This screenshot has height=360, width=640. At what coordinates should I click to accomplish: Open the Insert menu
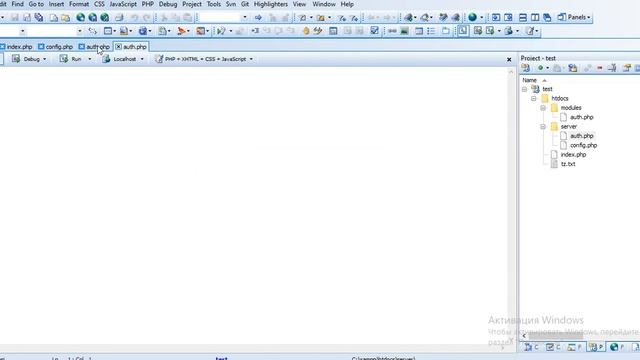[56, 4]
